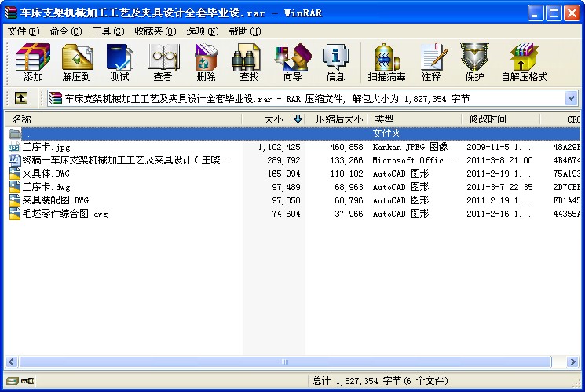Click the up-one-level folder arrow button
The width and height of the screenshot is (585, 392).
tap(21, 98)
